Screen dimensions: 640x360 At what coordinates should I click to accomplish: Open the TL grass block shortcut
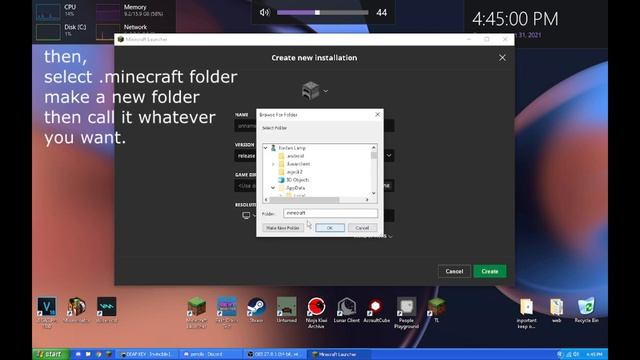[436, 309]
